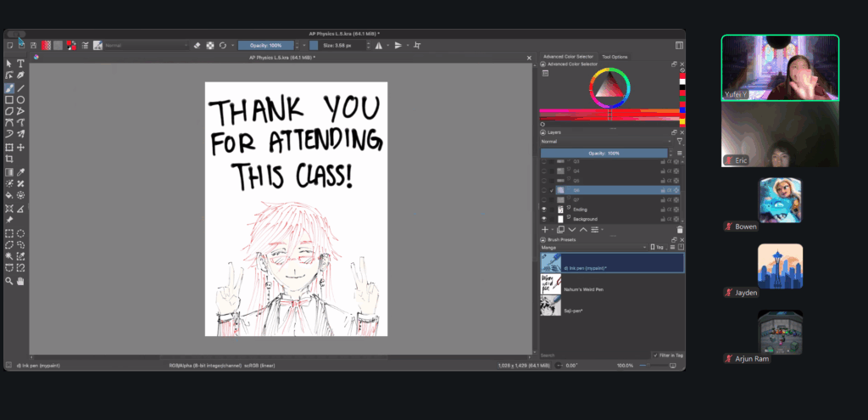
Task: Click the Tag button in Brush Presets
Action: [x=658, y=247]
